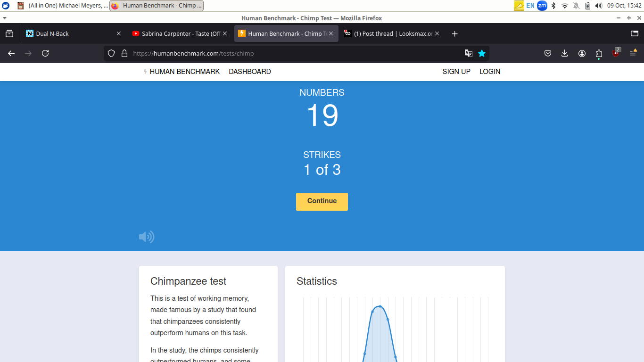Open the LOGIN link
The image size is (644, 362).
click(490, 72)
